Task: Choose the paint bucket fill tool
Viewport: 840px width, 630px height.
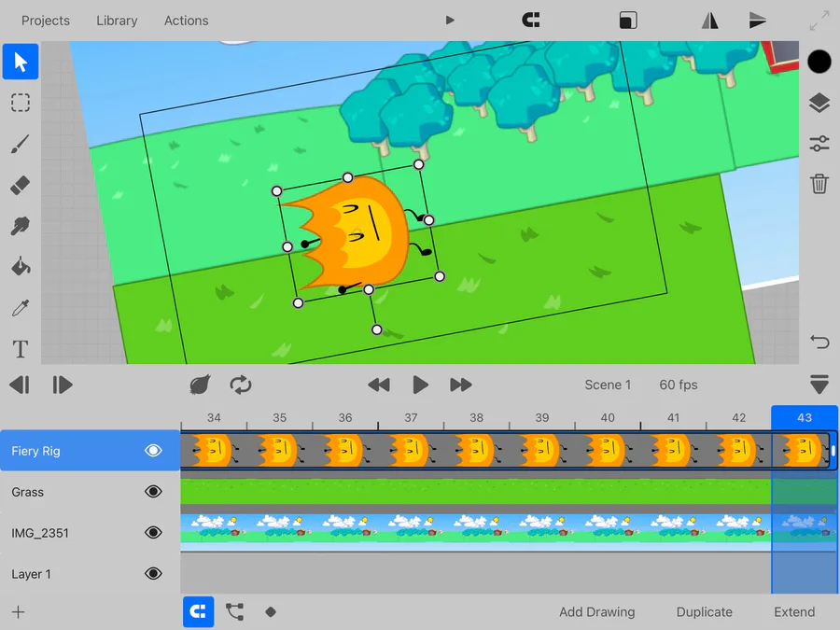Action: (x=21, y=267)
